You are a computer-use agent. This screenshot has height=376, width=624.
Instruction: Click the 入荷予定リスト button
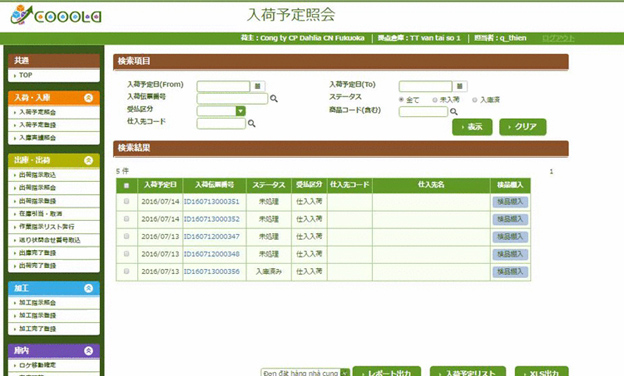click(468, 372)
